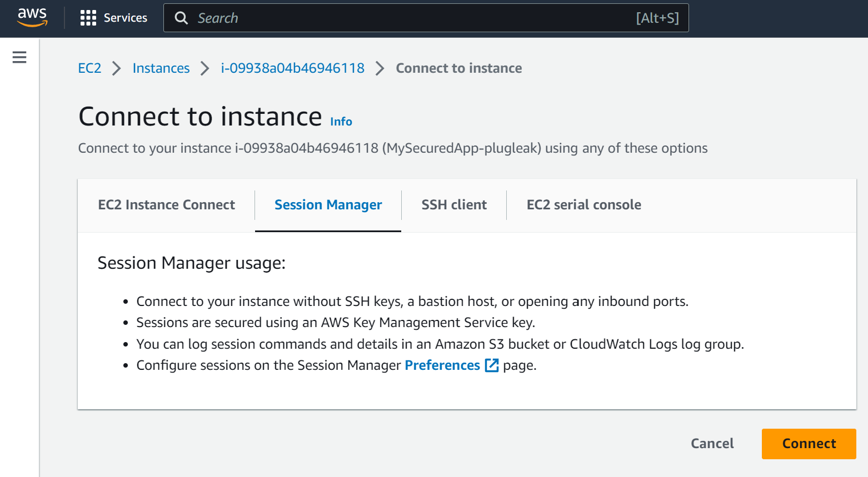The width and height of the screenshot is (868, 477).
Task: Click the Alt+S shortcut hint in search
Action: click(657, 18)
